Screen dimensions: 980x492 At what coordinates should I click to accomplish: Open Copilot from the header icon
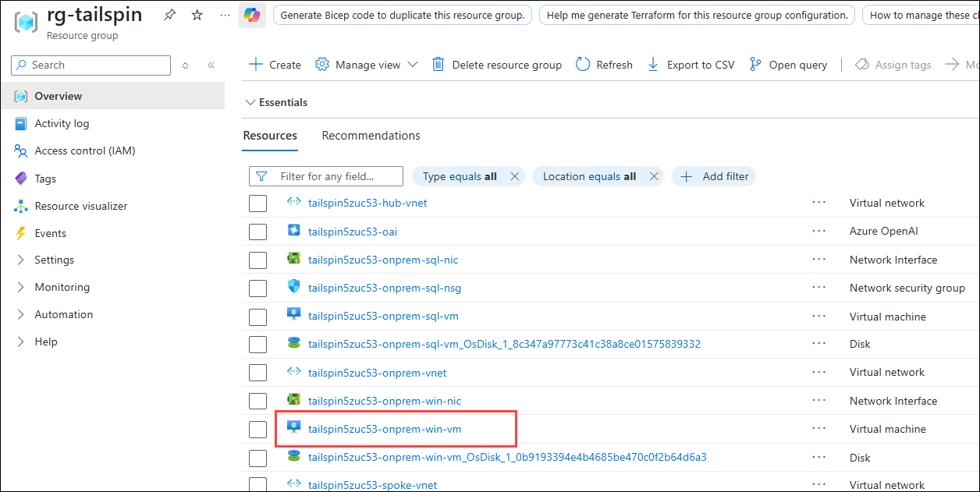pyautogui.click(x=251, y=15)
